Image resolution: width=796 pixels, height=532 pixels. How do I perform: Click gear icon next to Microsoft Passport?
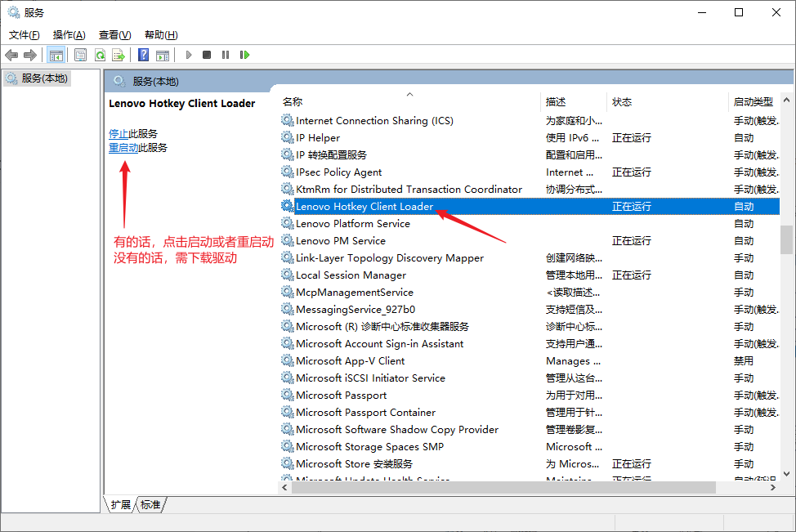[288, 395]
